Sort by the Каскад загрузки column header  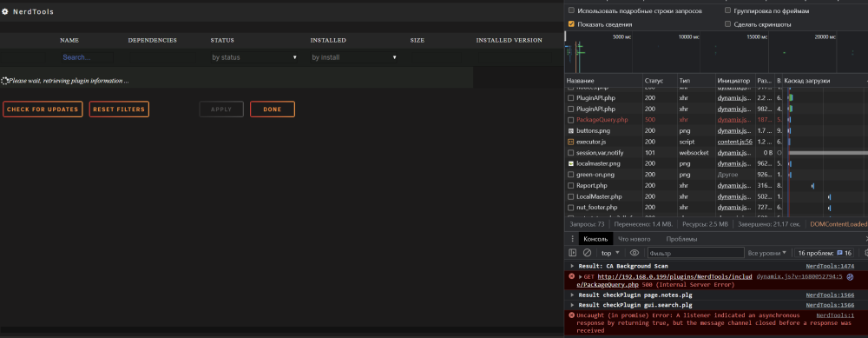(825, 81)
